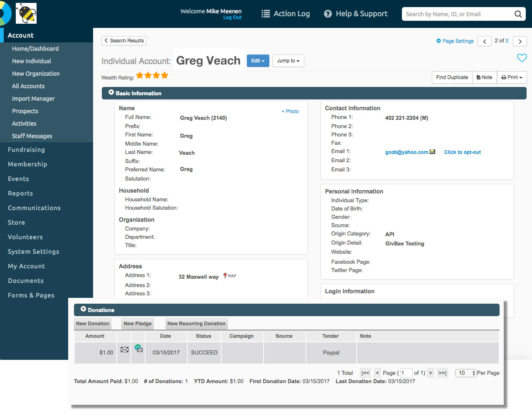
Task: Open Help & Support
Action: click(356, 14)
